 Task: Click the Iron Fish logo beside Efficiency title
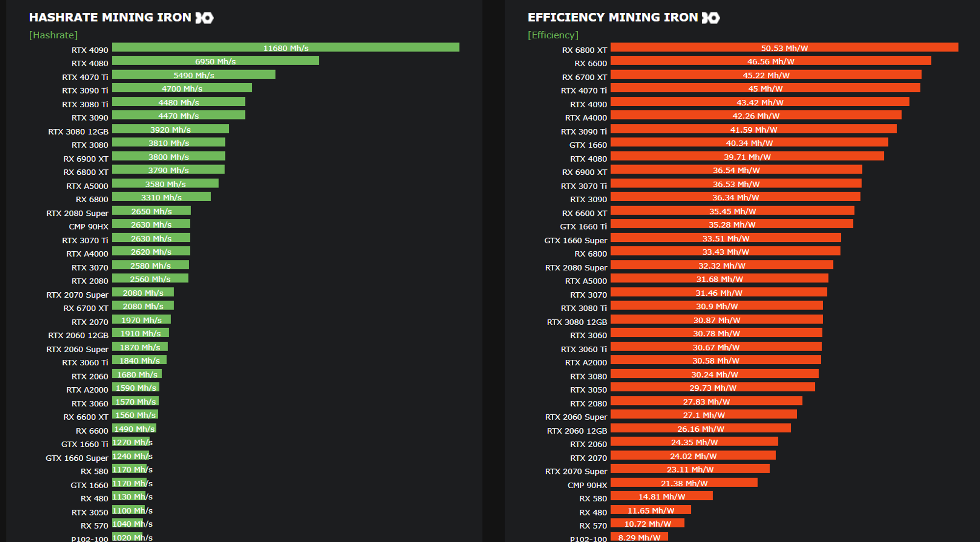pyautogui.click(x=710, y=18)
